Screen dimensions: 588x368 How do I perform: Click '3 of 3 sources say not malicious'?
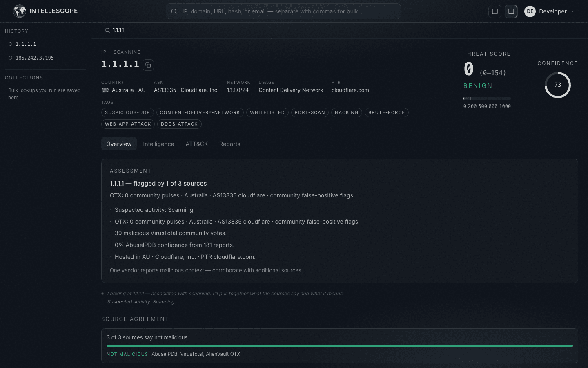click(x=147, y=337)
